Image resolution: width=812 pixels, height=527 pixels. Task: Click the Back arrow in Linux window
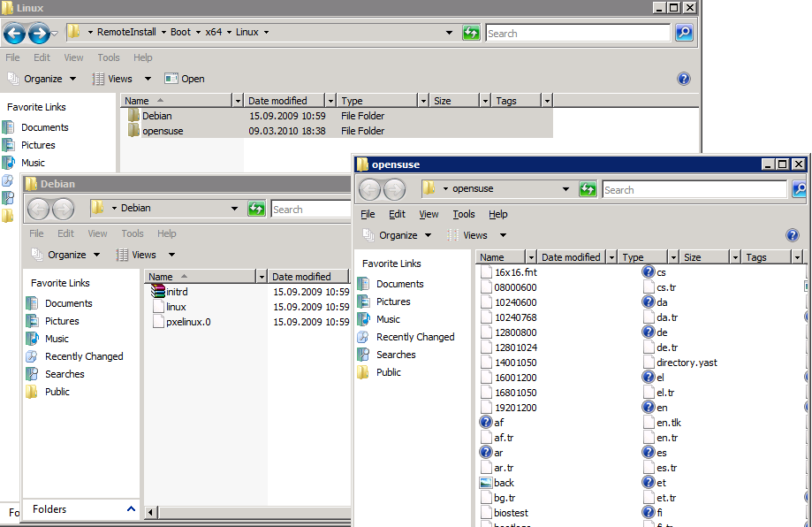tap(14, 34)
